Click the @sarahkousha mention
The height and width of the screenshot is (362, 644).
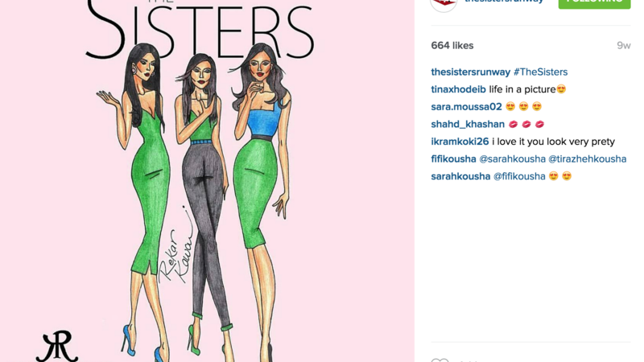512,158
